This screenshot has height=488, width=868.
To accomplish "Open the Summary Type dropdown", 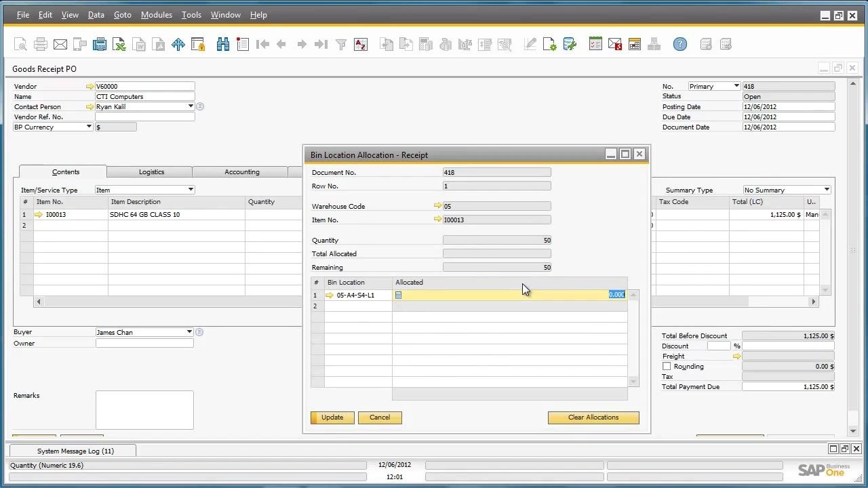I will [827, 190].
